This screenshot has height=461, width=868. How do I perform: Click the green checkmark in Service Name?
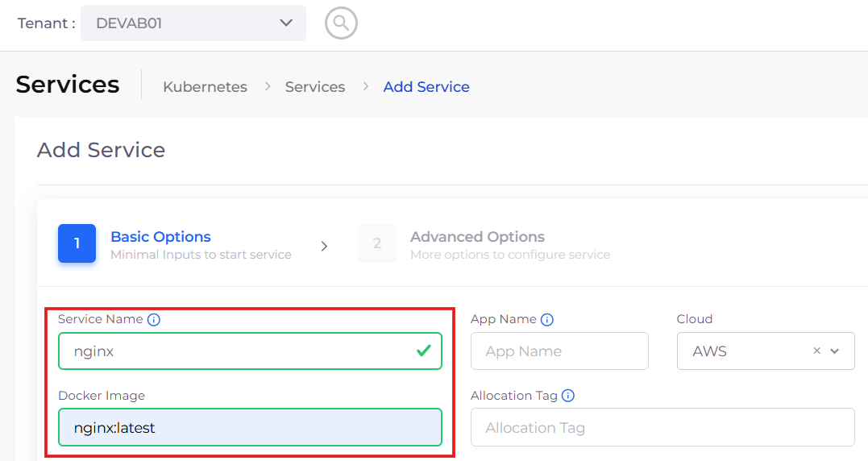tap(423, 351)
